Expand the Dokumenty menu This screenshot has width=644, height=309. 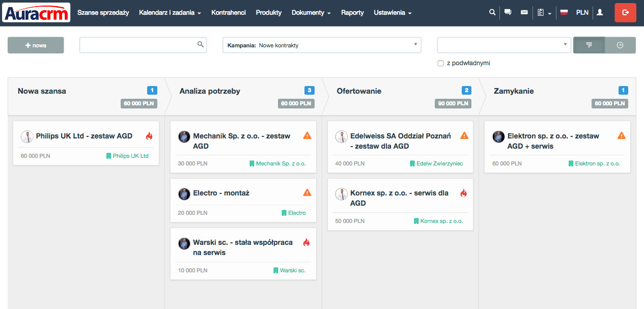311,12
